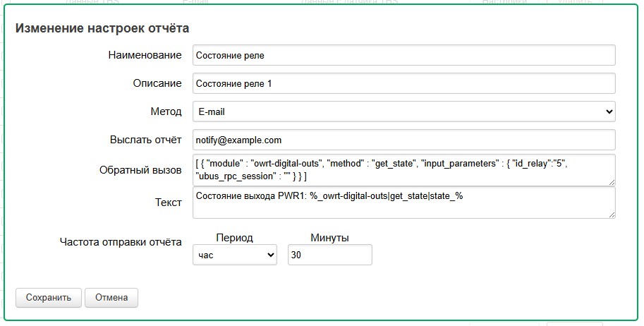Focus the Описание input field

pos(403,83)
